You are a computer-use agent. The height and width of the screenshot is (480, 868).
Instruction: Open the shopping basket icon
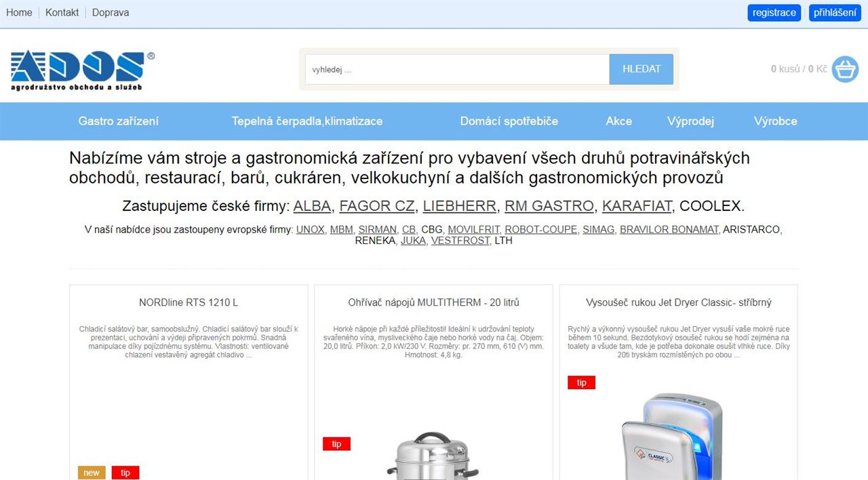tap(845, 69)
